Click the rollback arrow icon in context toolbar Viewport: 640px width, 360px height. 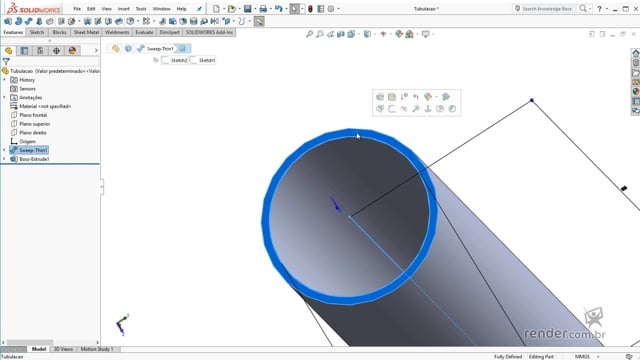click(416, 97)
